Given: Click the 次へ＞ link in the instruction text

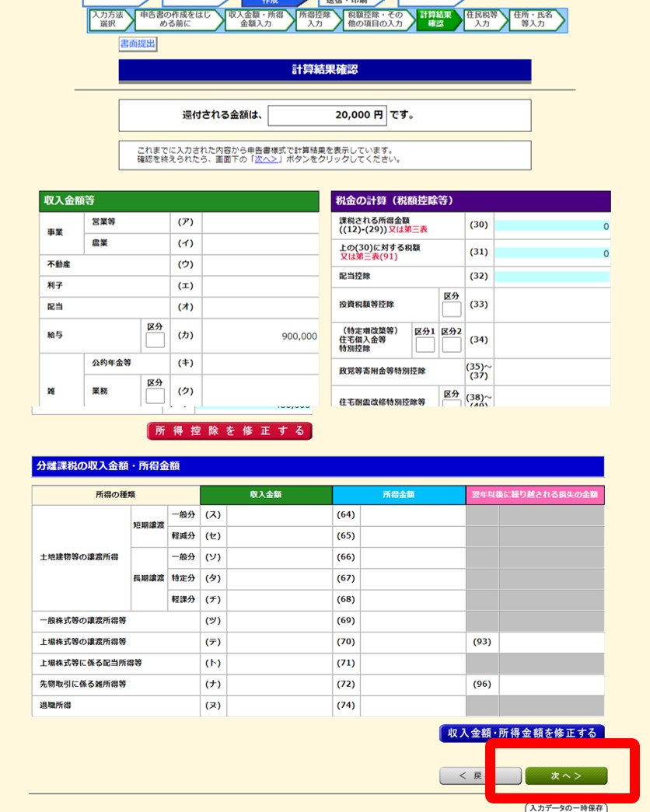Looking at the screenshot, I should coord(267,159).
